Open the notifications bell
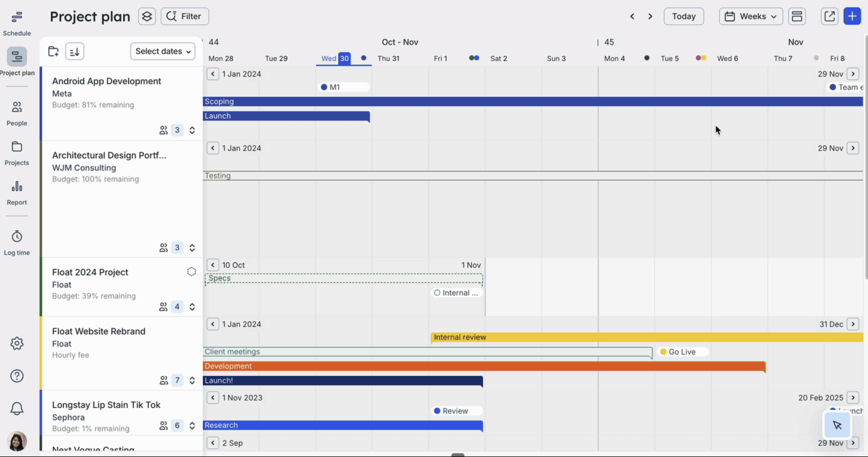 (17, 409)
